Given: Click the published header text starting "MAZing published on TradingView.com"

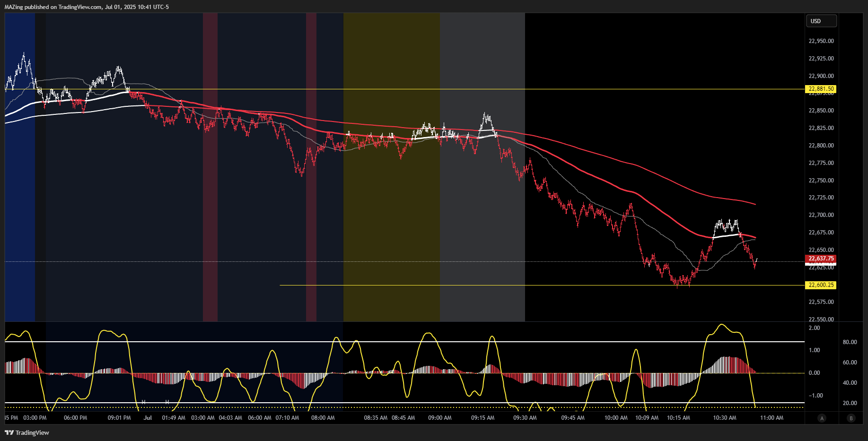Looking at the screenshot, I should click(x=87, y=7).
